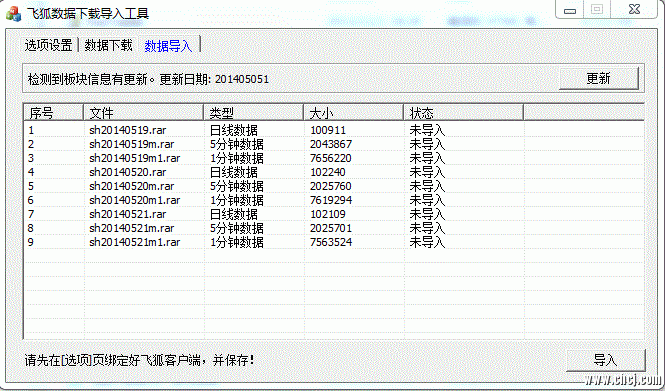This screenshot has width=665, height=391.
Task: Click 未导入 status of sh20140520.rar
Action: point(427,172)
